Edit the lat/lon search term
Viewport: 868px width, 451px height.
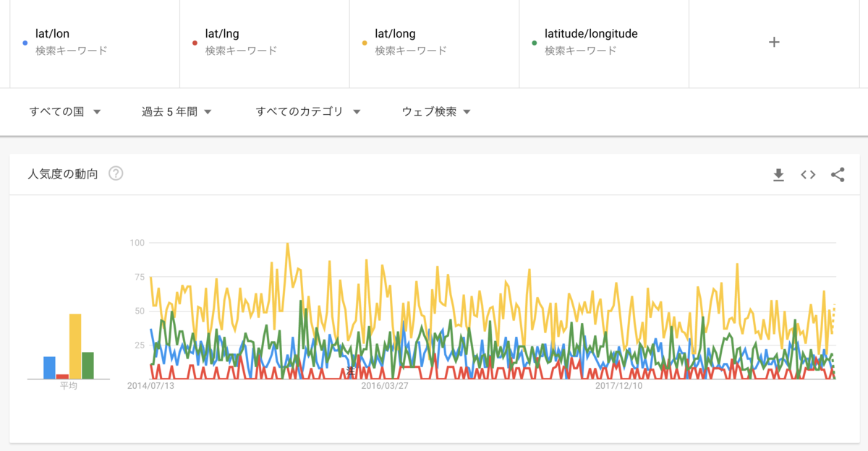tap(52, 33)
